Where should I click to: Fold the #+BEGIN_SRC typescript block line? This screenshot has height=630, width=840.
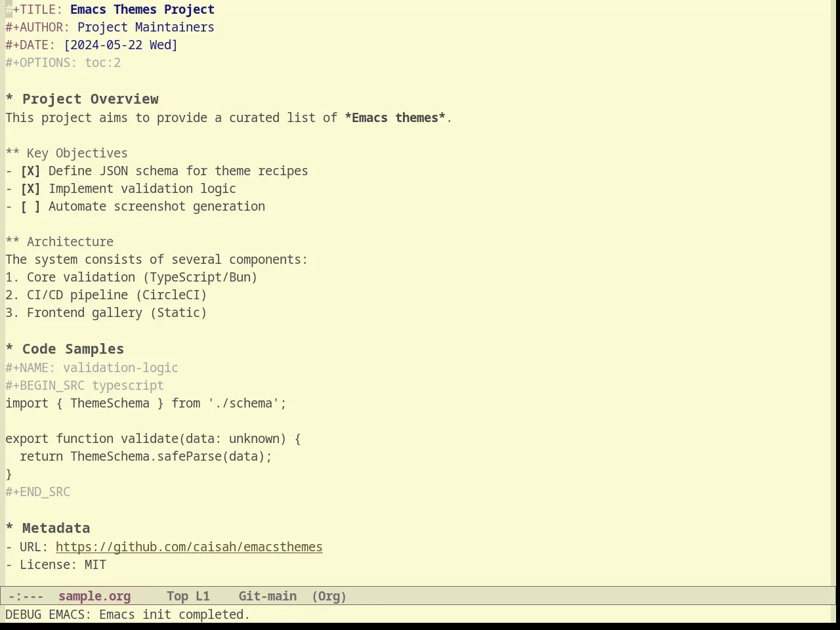[x=85, y=386]
